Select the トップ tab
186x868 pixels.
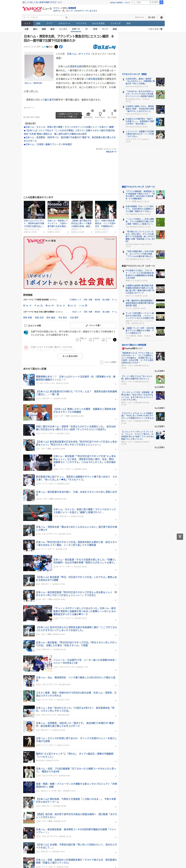pyautogui.click(x=27, y=24)
